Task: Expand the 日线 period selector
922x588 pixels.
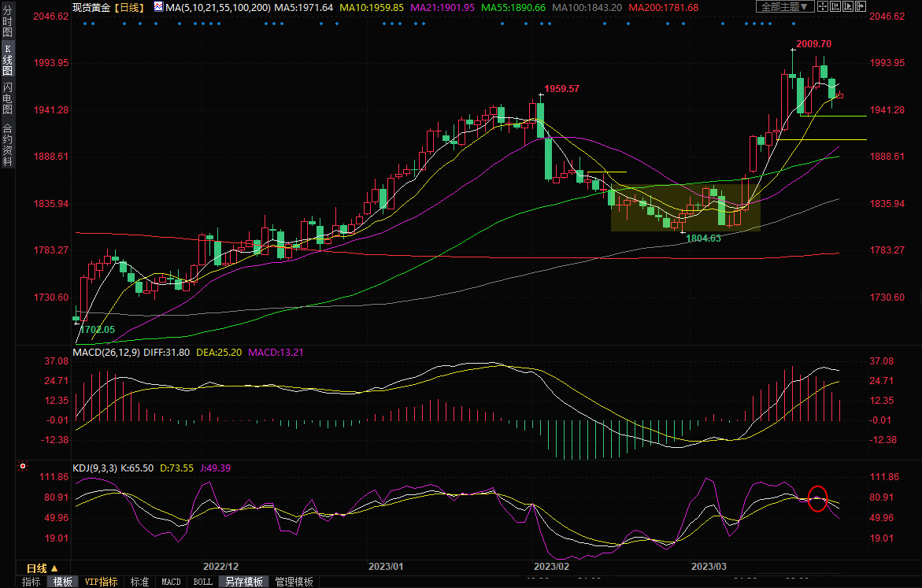Action: (42, 568)
